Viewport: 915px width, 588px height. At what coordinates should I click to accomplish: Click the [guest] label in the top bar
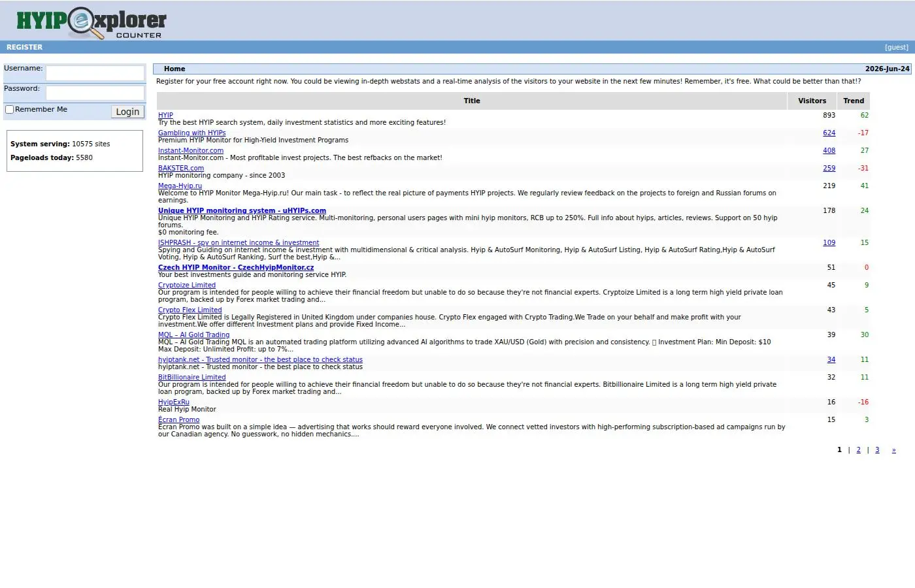click(x=896, y=47)
